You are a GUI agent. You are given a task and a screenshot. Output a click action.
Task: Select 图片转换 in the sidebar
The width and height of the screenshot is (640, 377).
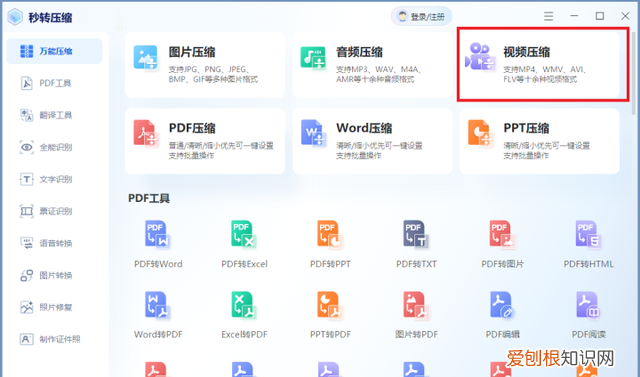click(x=54, y=275)
